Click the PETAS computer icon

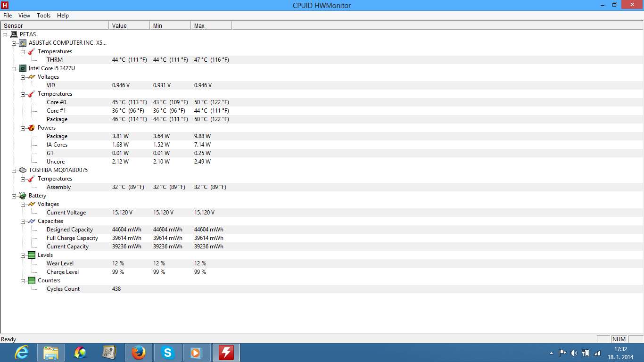(14, 34)
